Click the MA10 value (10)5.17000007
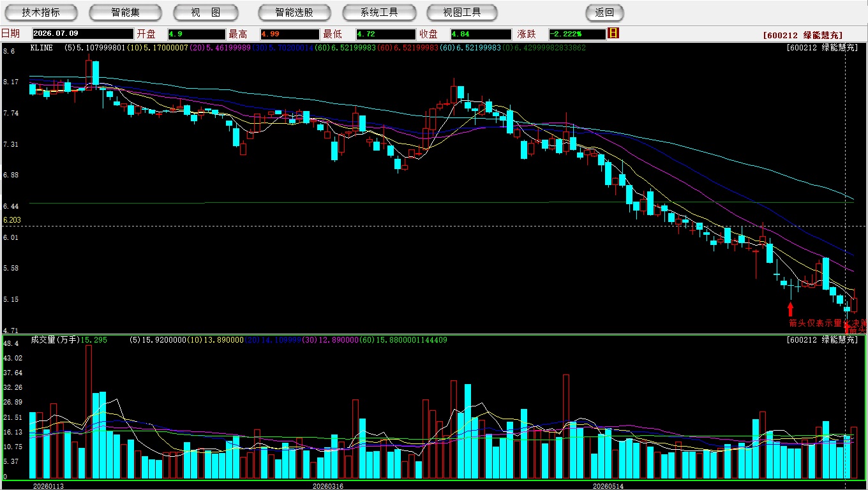 (x=158, y=48)
